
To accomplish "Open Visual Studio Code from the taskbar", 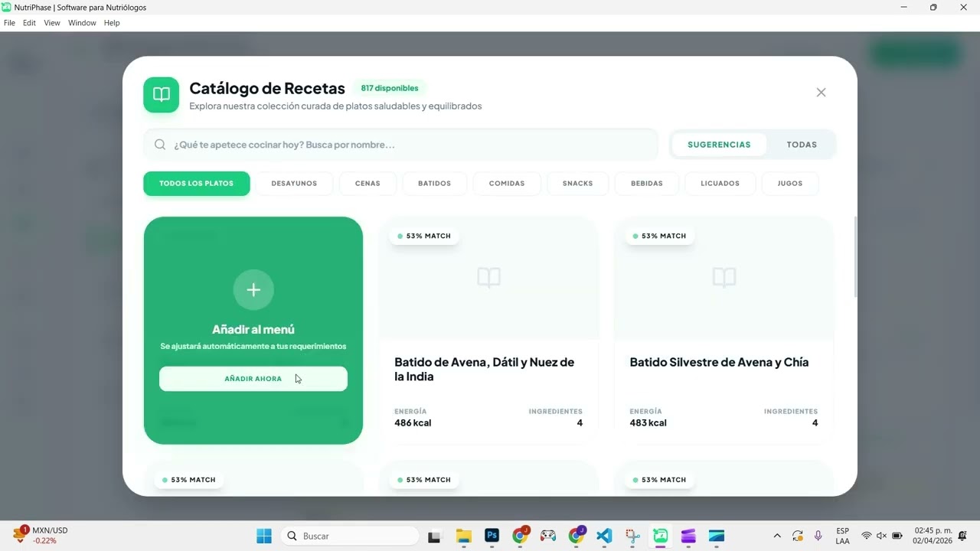I will [x=604, y=536].
